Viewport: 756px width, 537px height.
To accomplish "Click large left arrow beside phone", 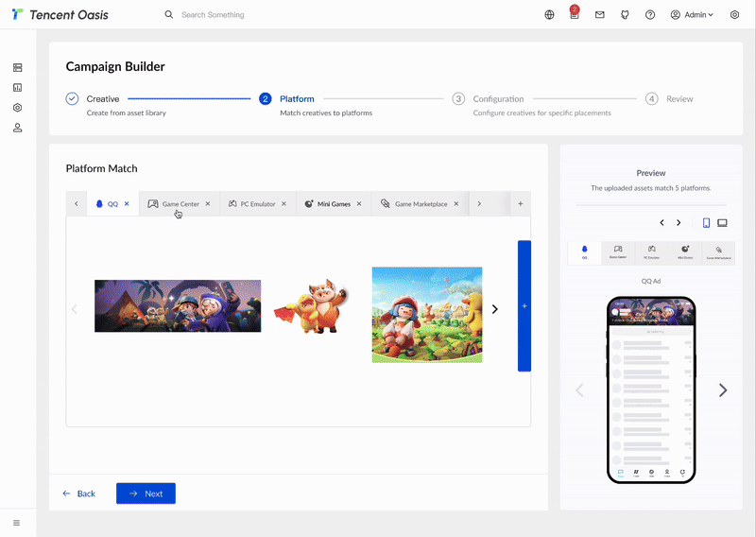I will click(x=579, y=390).
